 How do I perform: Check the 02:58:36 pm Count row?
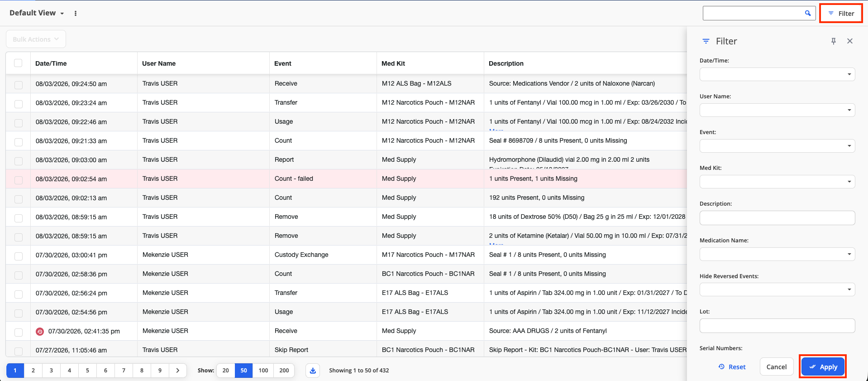(19, 275)
